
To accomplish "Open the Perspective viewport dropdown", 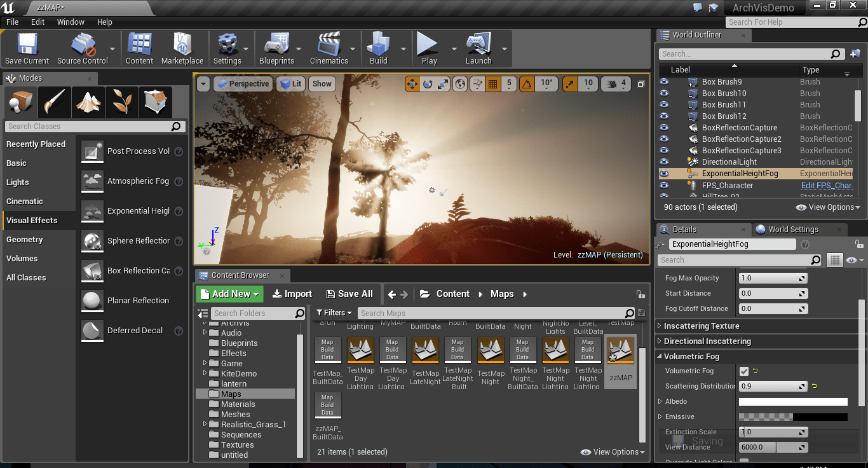I will [x=248, y=83].
